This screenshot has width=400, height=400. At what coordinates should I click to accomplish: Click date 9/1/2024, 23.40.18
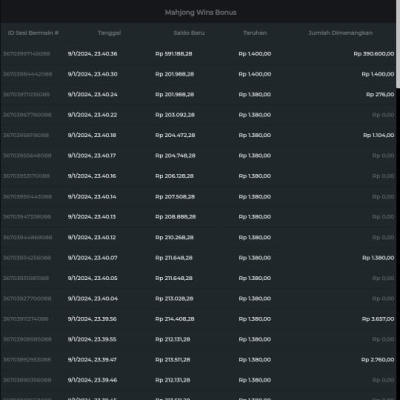pos(92,135)
